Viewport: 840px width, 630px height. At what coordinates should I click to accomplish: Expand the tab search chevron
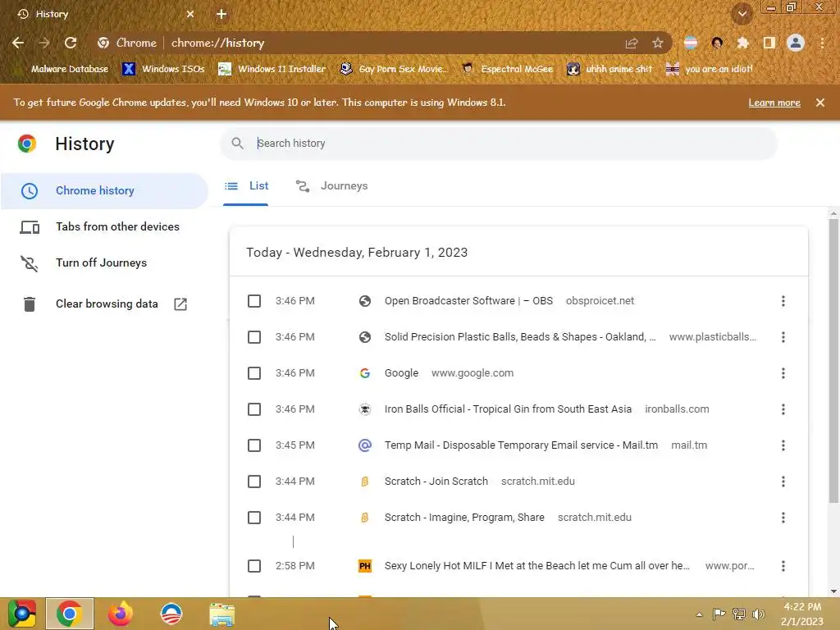(742, 14)
